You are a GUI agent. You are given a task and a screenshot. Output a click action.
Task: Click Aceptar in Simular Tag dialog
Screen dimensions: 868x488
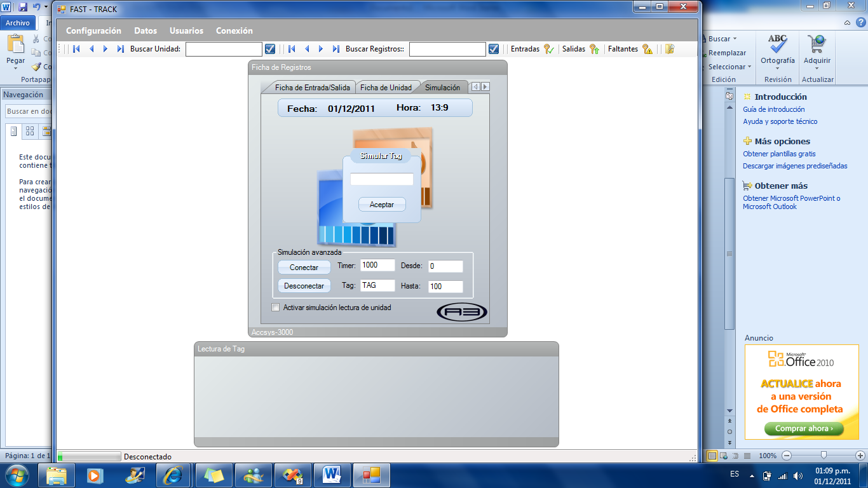[x=382, y=205]
